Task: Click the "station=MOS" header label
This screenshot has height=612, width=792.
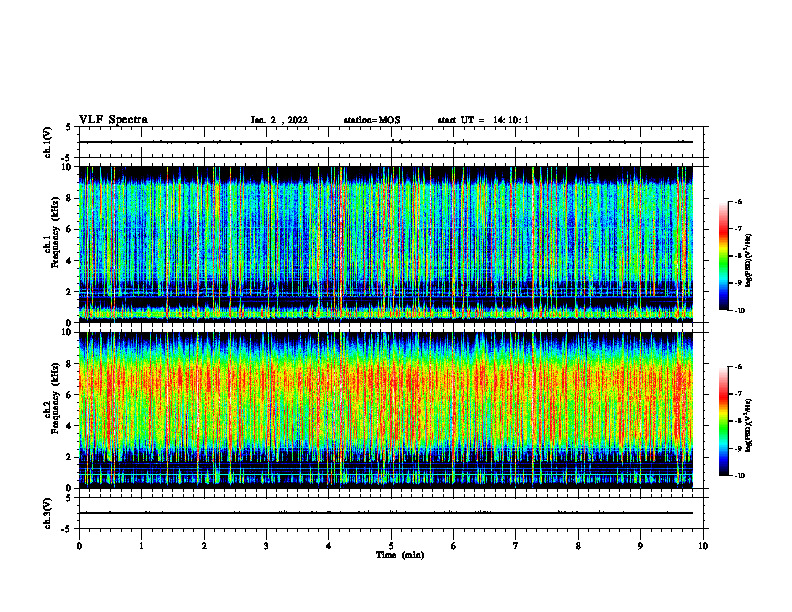Action: pyautogui.click(x=372, y=120)
